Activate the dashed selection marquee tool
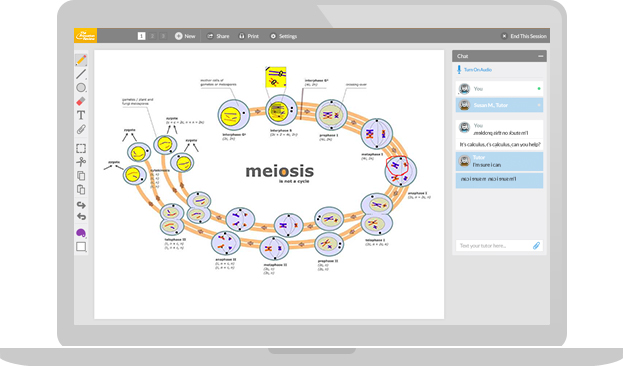This screenshot has width=623, height=366. pos(81,149)
